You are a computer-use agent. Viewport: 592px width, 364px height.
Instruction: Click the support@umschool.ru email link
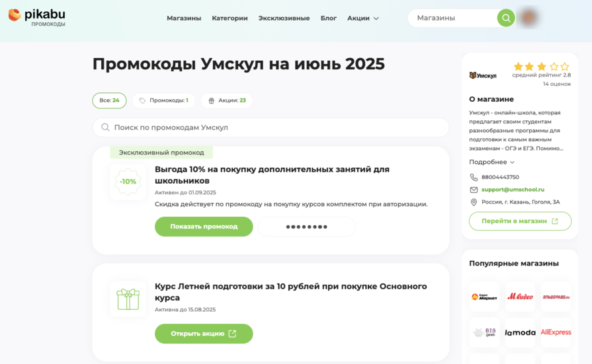pos(513,190)
